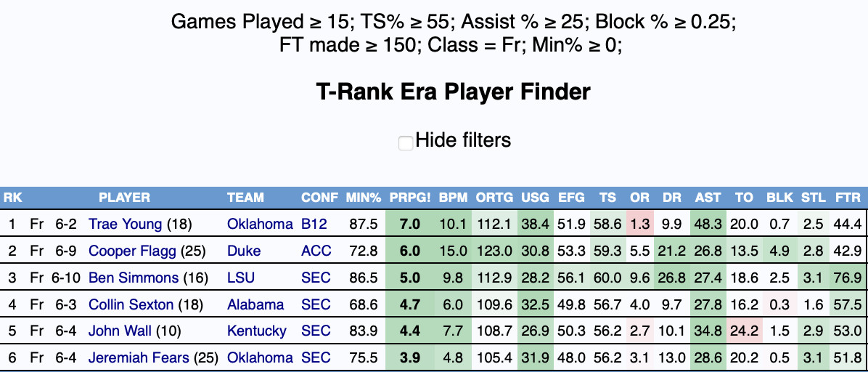Sort by ORTG column header
This screenshot has width=868, height=372.
(x=494, y=198)
